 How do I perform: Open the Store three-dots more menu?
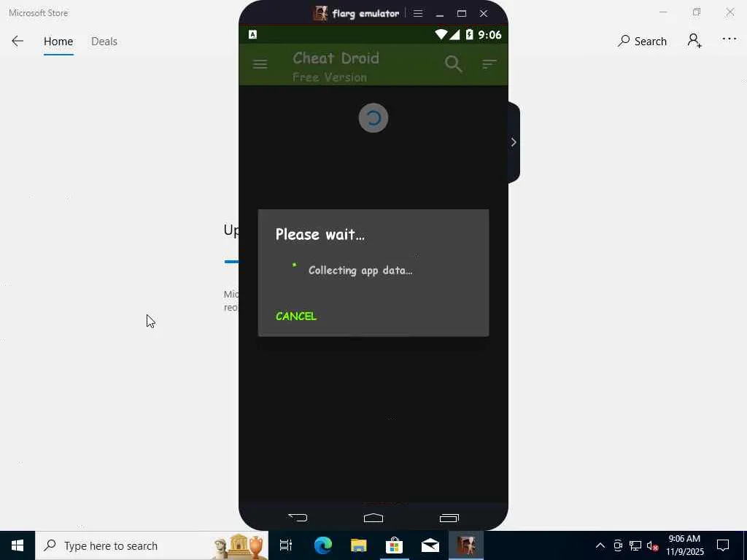point(729,39)
